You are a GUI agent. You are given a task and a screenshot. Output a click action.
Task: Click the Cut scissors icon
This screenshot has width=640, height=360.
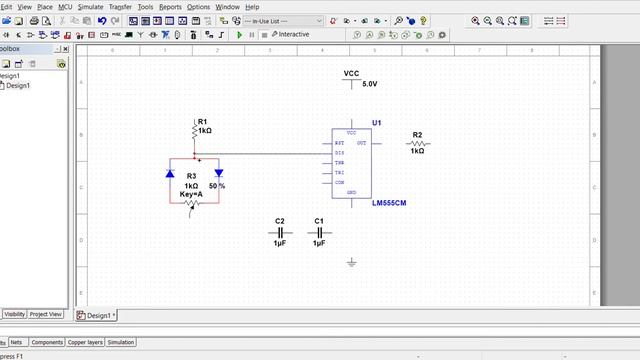point(62,21)
